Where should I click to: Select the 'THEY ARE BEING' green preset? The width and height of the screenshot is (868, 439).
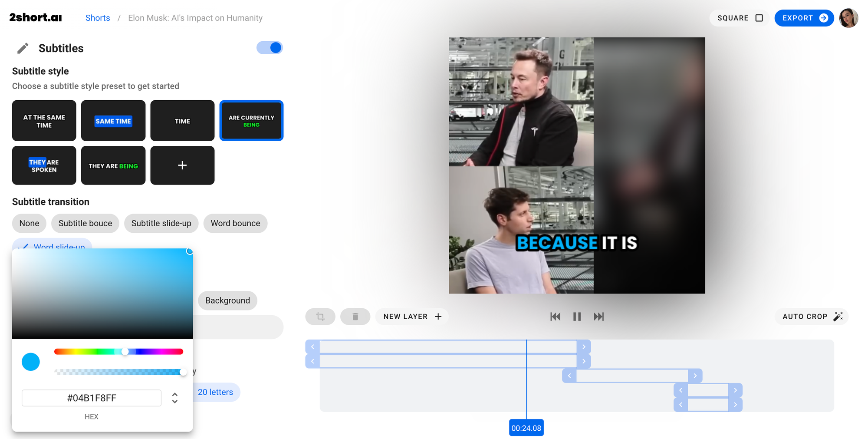pos(113,165)
